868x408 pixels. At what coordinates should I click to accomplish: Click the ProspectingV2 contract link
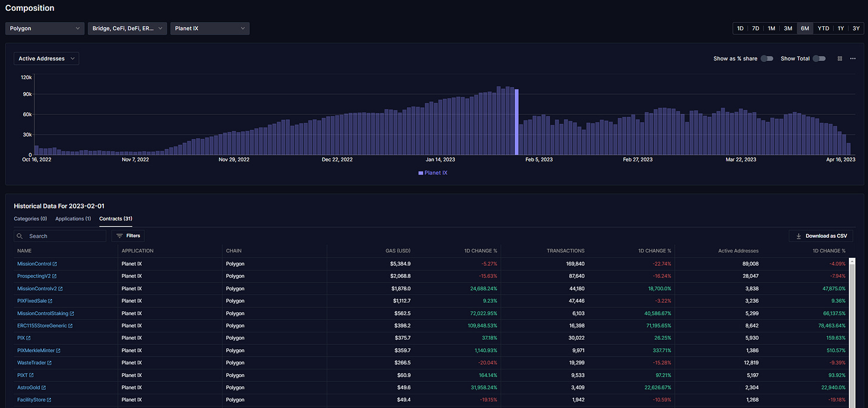tap(34, 276)
